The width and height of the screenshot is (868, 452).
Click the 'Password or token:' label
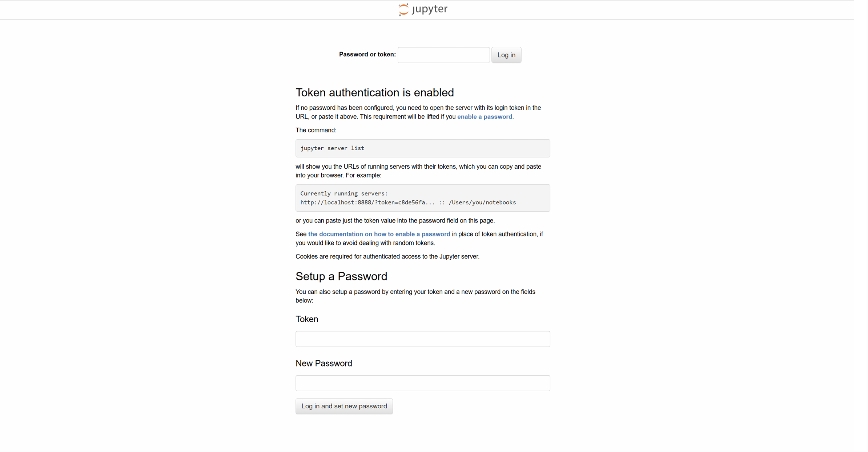click(367, 55)
